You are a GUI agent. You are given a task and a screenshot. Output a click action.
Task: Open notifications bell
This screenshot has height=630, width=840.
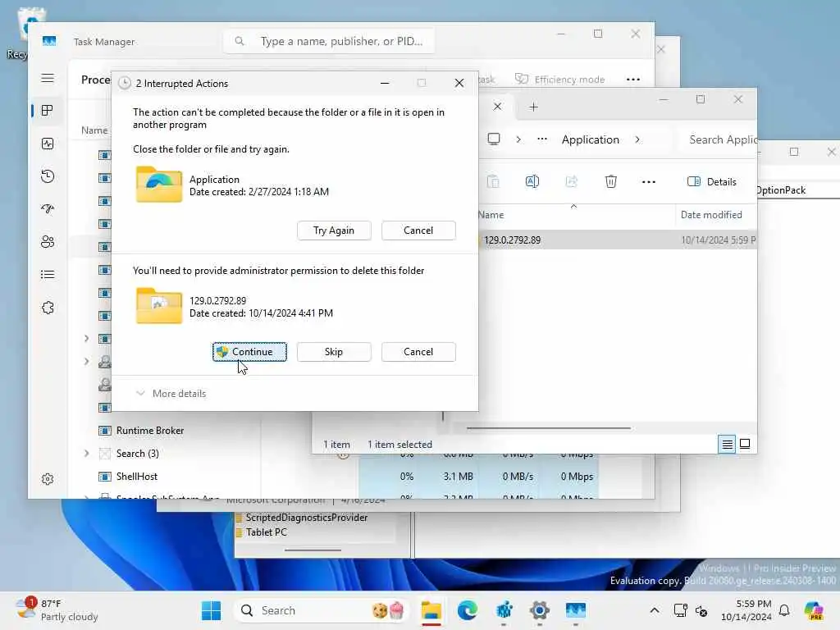(x=784, y=610)
